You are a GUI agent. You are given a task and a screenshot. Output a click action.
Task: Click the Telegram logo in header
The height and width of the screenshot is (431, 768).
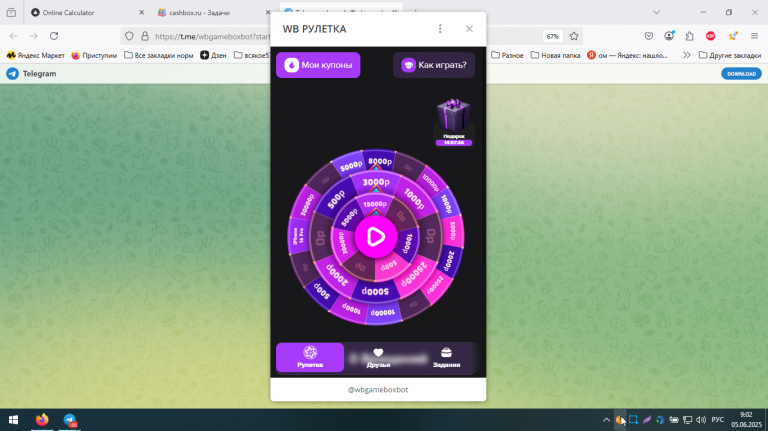tap(12, 73)
